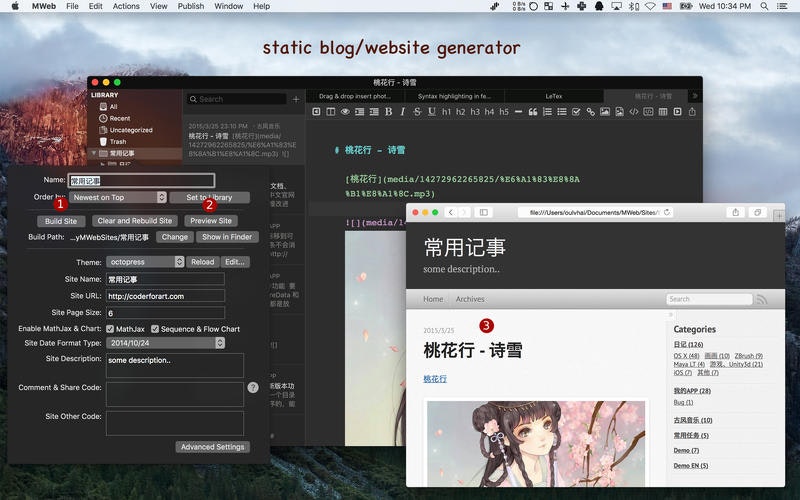800x500 pixels.
Task: Click Safari show all tabs icon
Action: pyautogui.click(x=758, y=212)
